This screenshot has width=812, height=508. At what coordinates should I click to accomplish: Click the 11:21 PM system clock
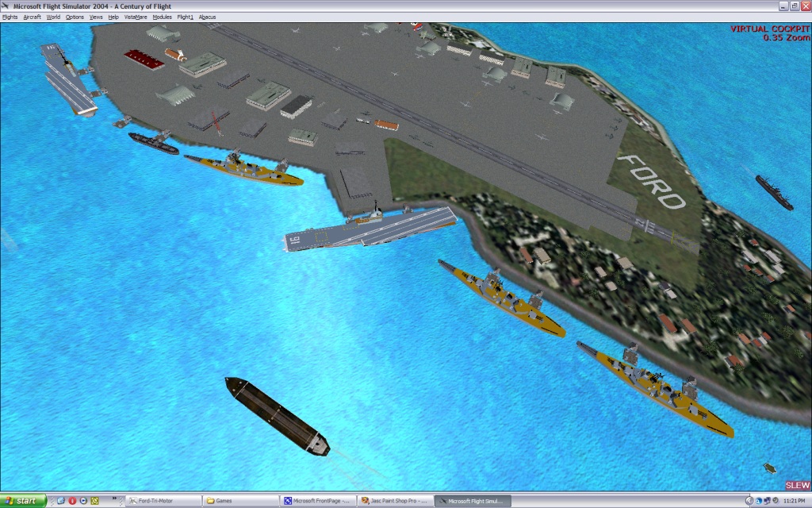pos(795,501)
